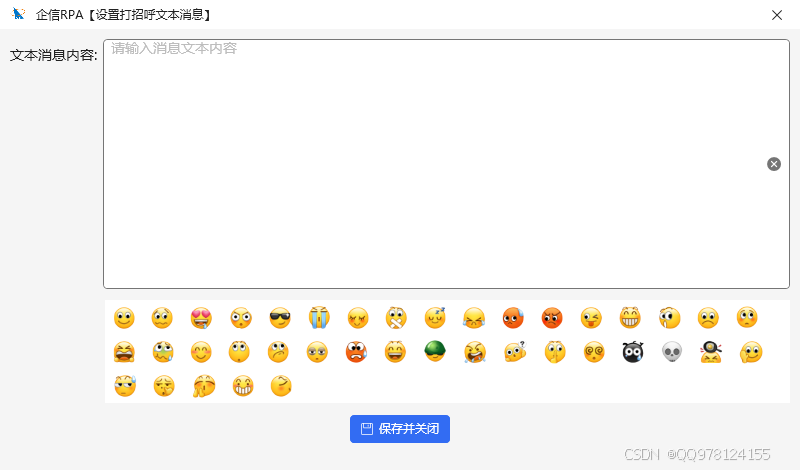Insert the first plain smiling emoji

[124, 318]
